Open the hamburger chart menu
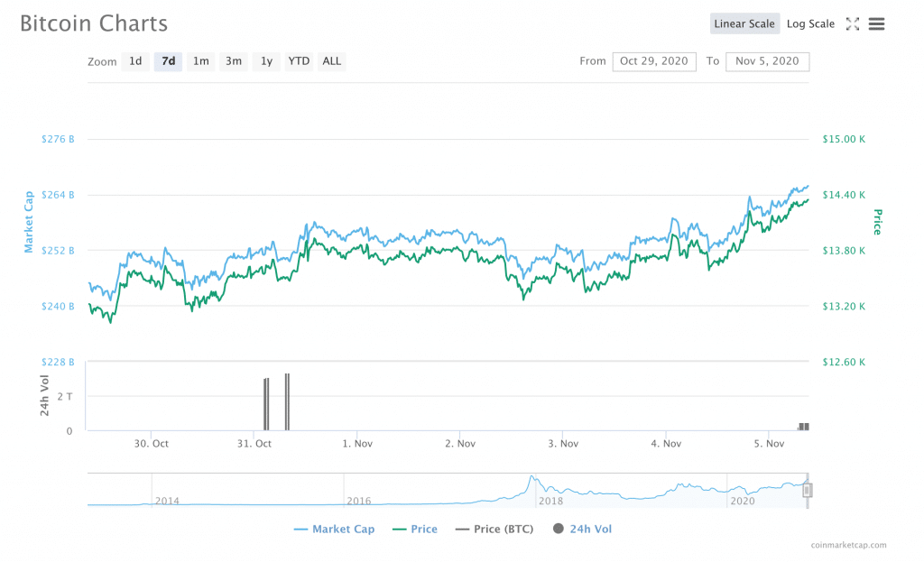The height and width of the screenshot is (562, 924). pos(876,24)
